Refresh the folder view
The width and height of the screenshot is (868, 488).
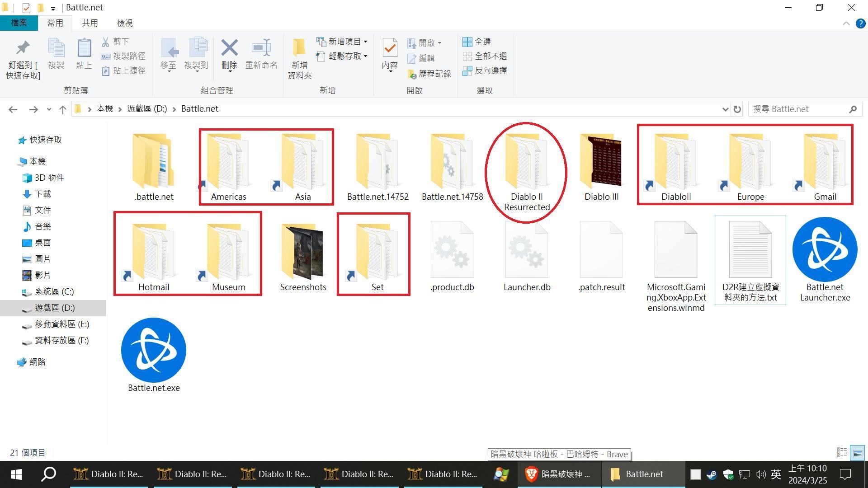(737, 109)
